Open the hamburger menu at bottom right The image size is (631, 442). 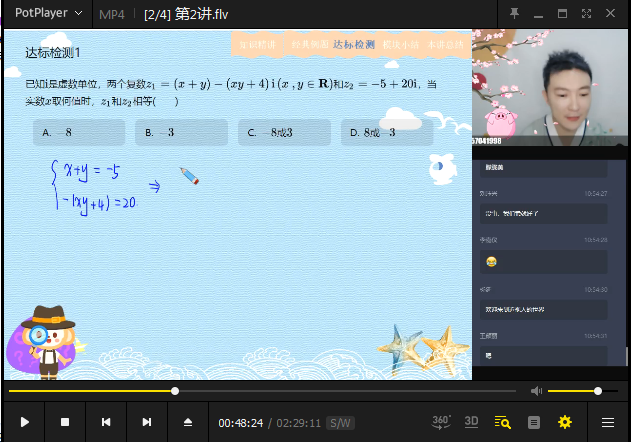pos(607,422)
